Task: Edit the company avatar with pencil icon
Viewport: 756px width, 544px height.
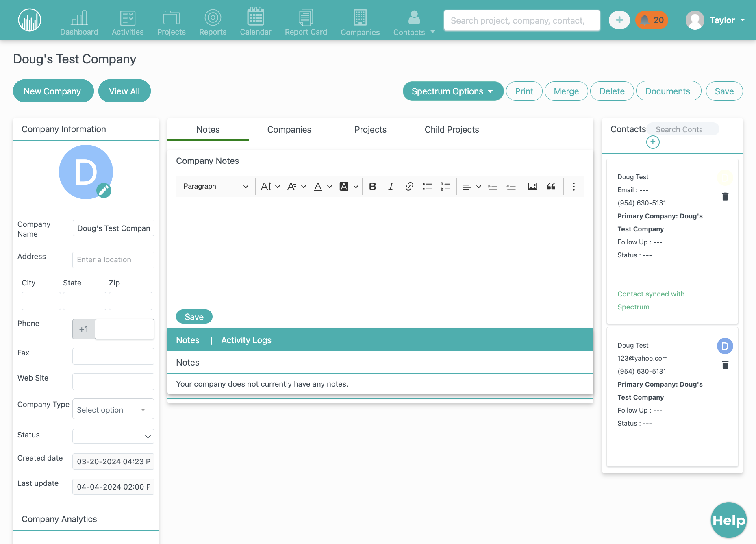Action: point(104,190)
